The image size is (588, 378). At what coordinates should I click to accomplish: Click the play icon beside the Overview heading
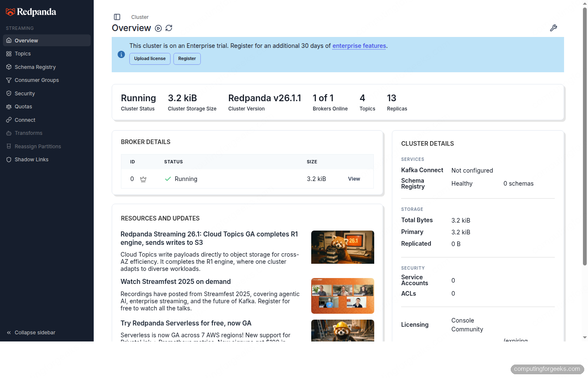point(158,28)
